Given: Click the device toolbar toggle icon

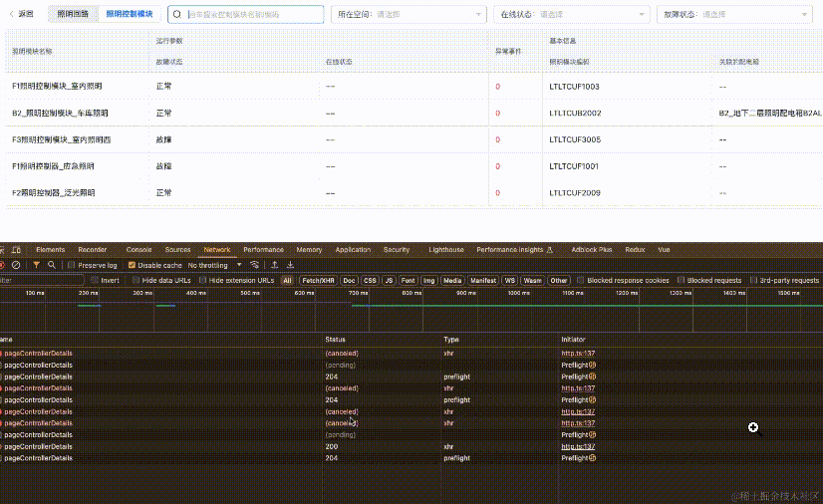Looking at the screenshot, I should click(x=16, y=250).
